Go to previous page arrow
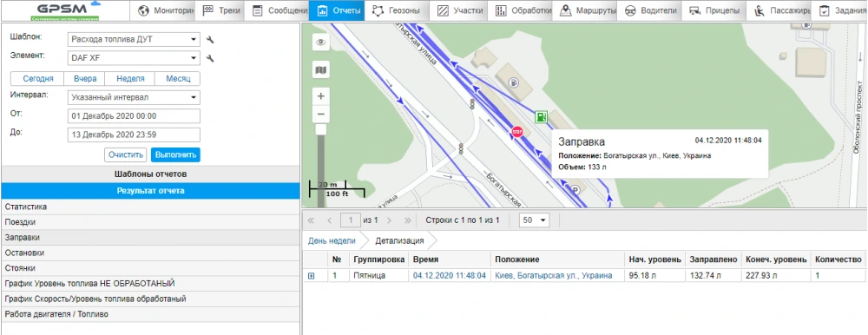Image resolution: width=868 pixels, height=335 pixels. [x=329, y=220]
